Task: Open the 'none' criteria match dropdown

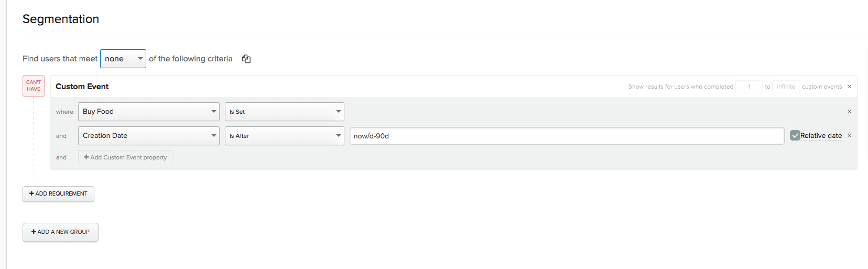Action: [123, 59]
